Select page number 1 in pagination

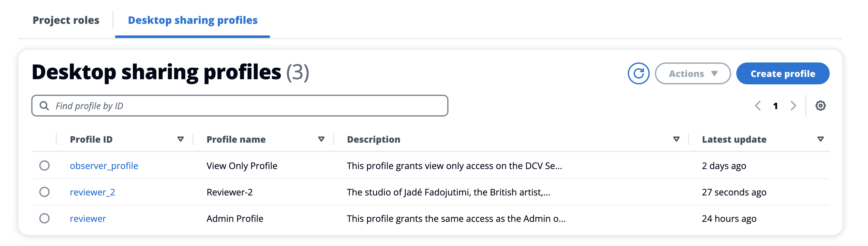[x=776, y=106]
